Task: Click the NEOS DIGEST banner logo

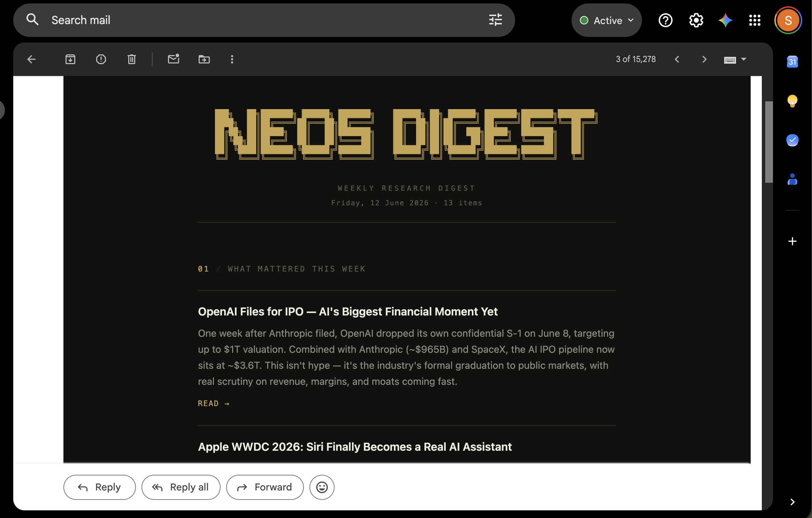Action: pos(406,134)
